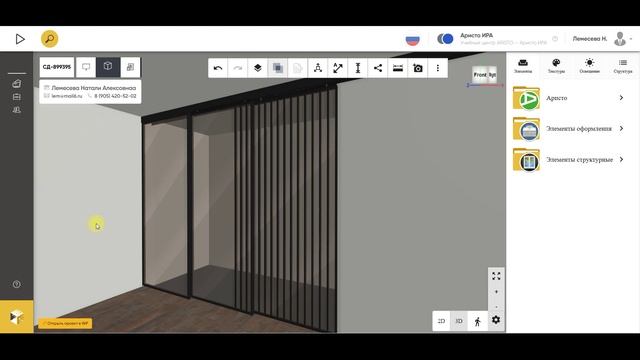640x360 pixels.
Task: Click the client email address
Action: (x=67, y=96)
